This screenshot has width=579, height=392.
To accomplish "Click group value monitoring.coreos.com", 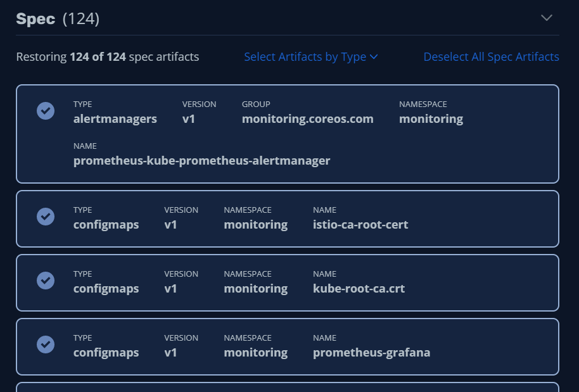I will (x=308, y=119).
